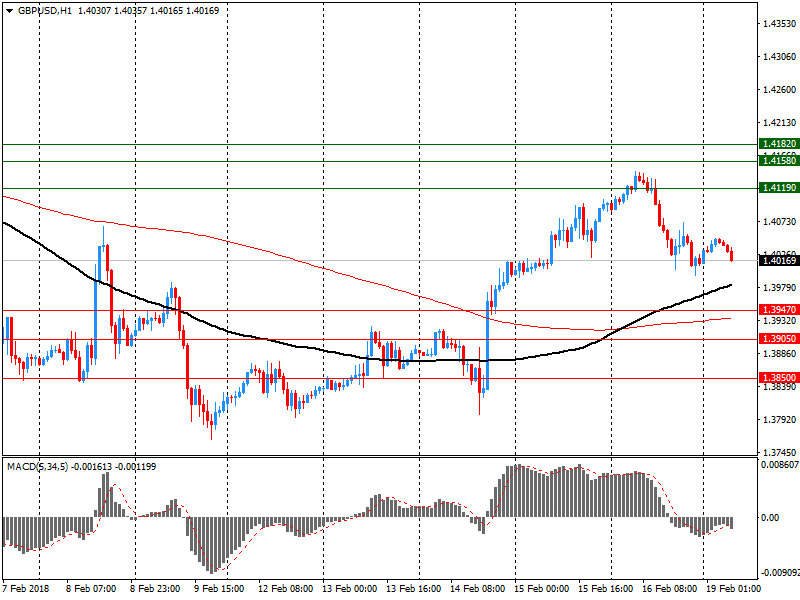Click the 13 Feb 00:00 time label
800x600 pixels.
(349, 589)
